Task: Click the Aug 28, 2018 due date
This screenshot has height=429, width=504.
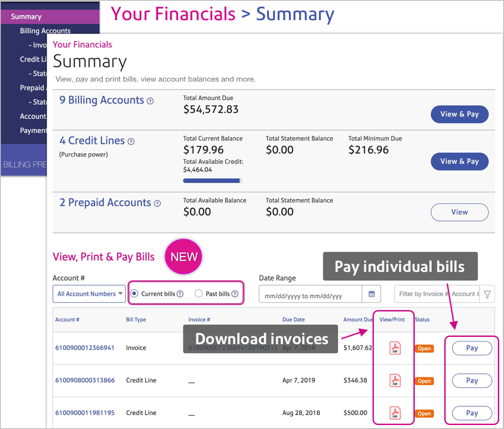Action: 301,413
